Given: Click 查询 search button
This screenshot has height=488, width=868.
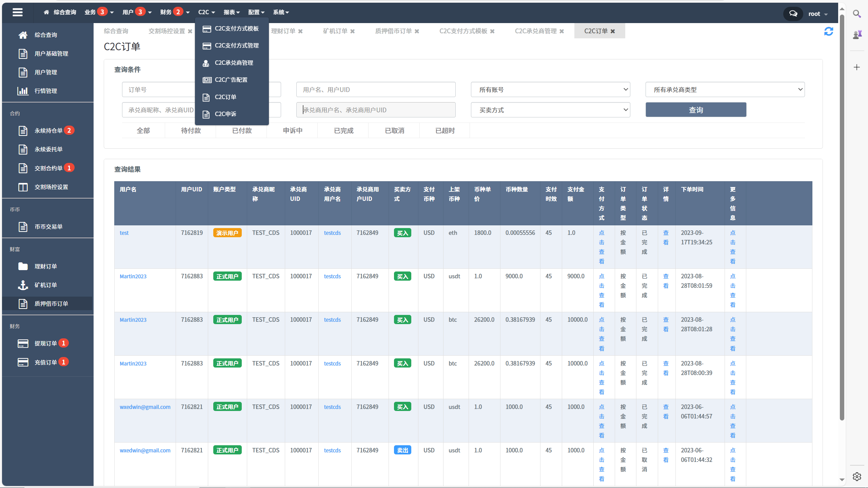Looking at the screenshot, I should [696, 110].
